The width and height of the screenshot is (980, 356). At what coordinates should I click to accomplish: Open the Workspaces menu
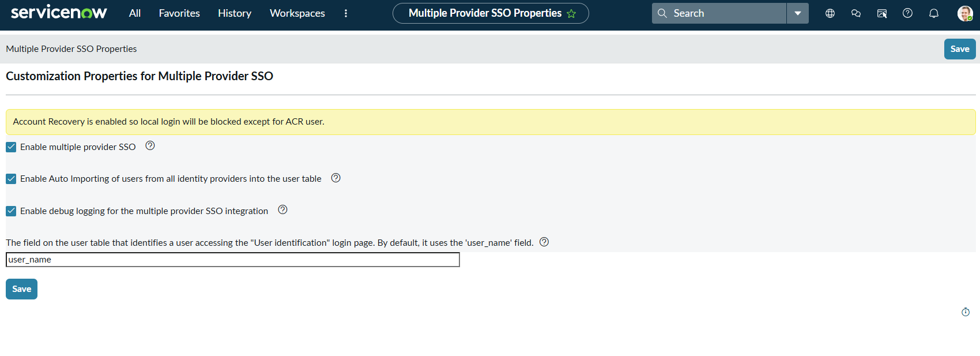pos(297,13)
